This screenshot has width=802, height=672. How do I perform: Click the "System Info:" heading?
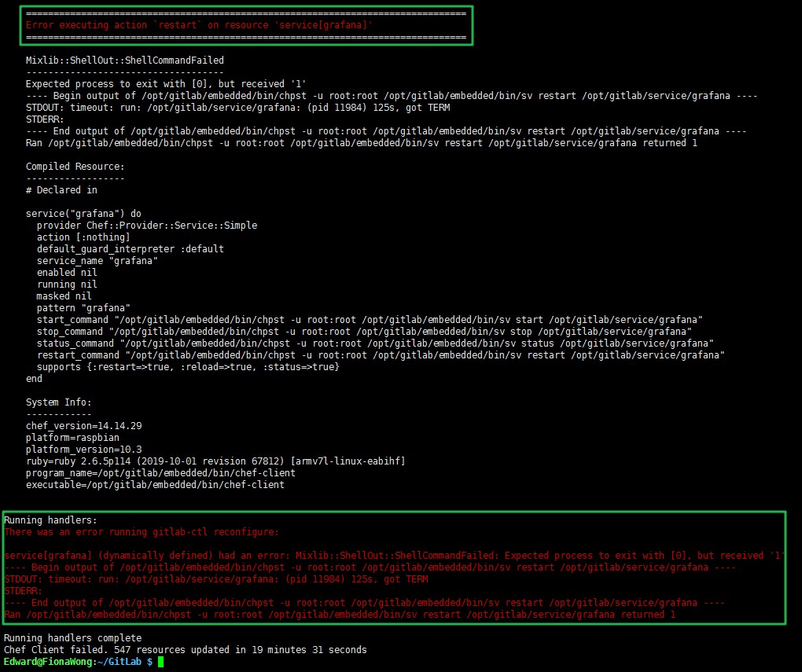click(x=59, y=402)
